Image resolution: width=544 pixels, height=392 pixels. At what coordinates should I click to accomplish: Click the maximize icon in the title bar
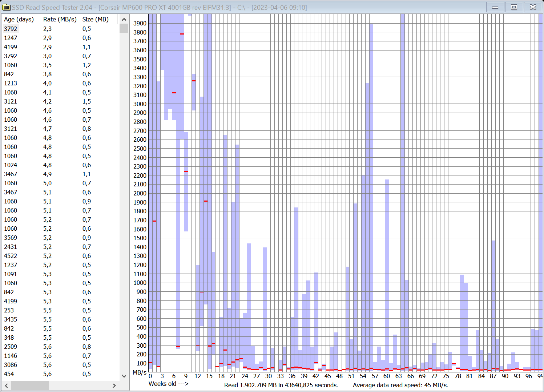(x=514, y=7)
